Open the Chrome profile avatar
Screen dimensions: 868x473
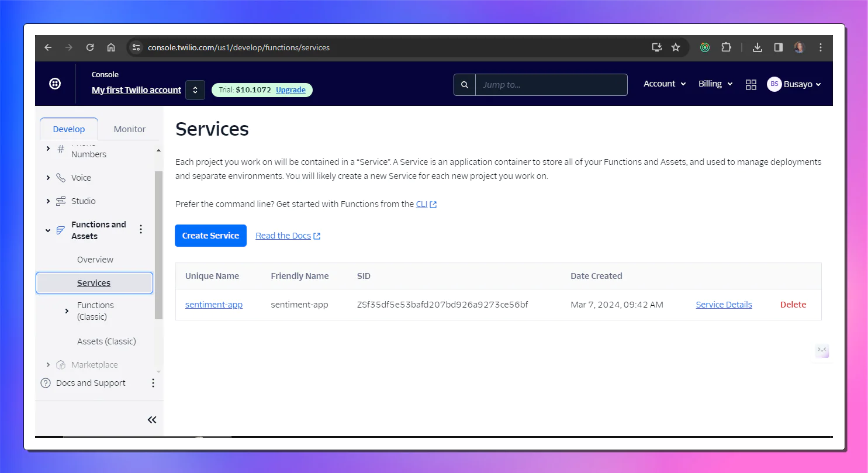(800, 47)
